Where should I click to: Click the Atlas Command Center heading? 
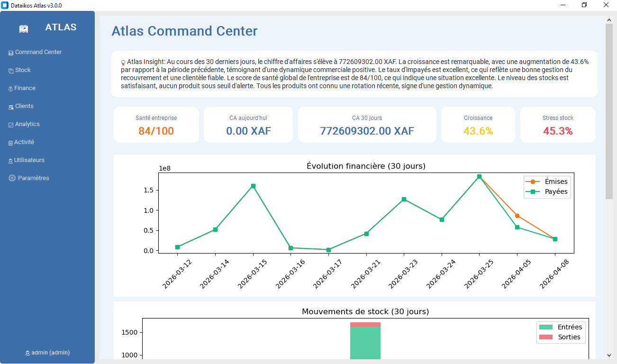(184, 31)
